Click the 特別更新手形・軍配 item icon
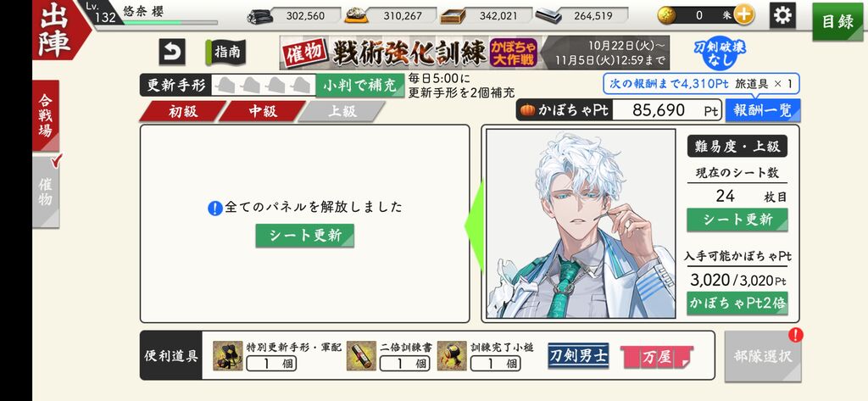This screenshot has height=401, width=868. point(228,355)
